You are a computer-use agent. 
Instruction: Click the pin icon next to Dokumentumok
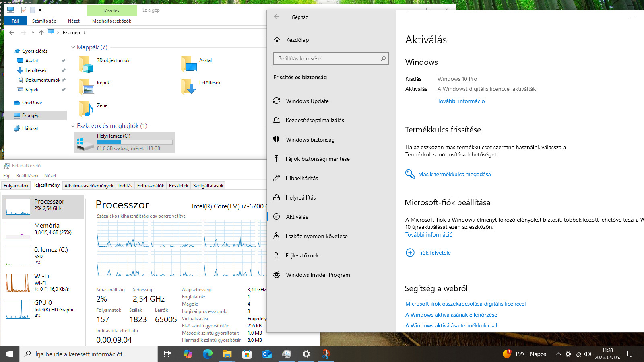(63, 80)
